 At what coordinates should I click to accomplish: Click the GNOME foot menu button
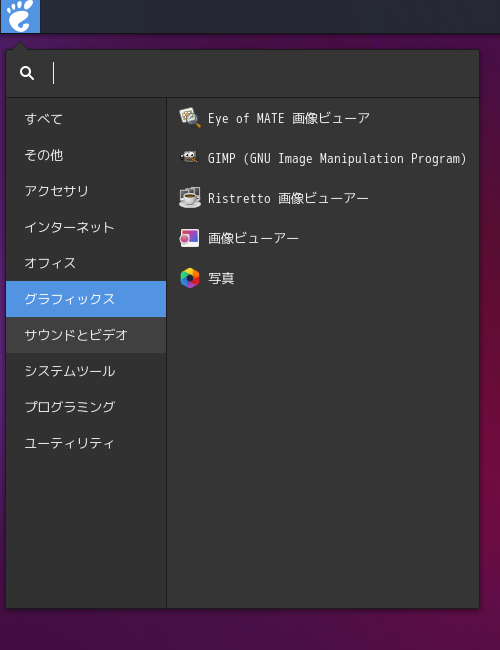coord(20,16)
